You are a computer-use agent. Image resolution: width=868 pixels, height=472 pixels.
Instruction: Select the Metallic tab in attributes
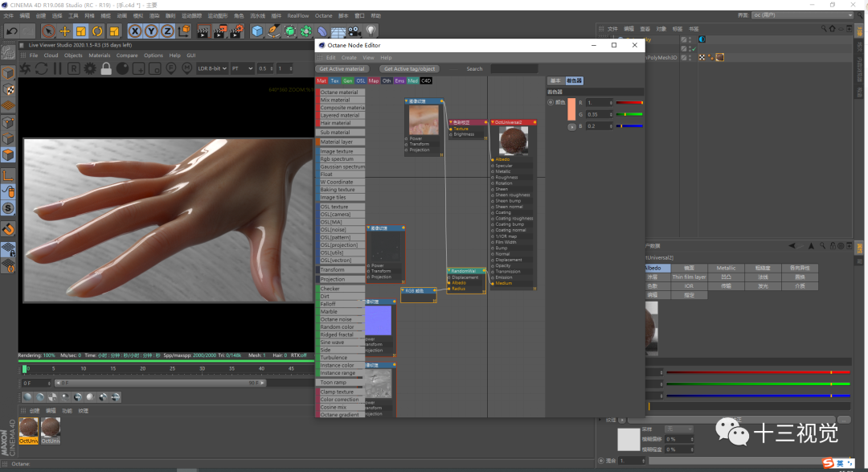(x=726, y=268)
